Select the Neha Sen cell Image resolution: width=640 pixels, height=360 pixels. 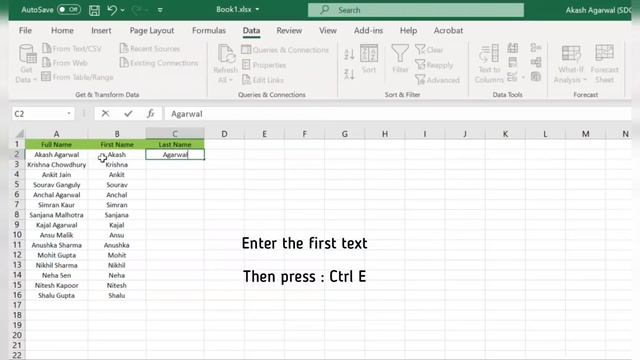(x=56, y=275)
